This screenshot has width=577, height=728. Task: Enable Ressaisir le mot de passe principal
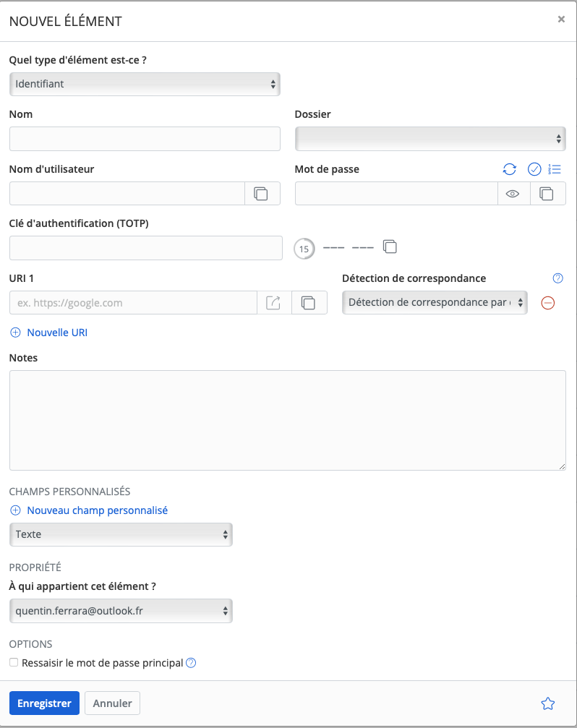coord(14,662)
